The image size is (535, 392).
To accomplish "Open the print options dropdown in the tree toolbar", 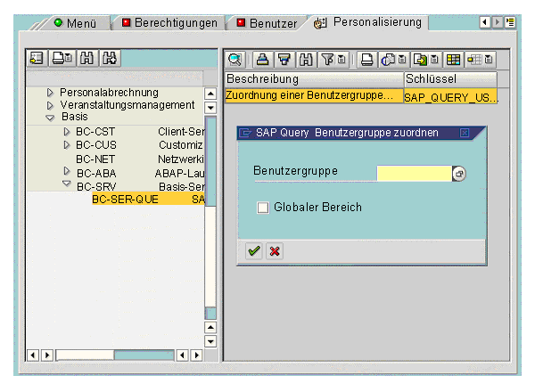I will 69,58.
